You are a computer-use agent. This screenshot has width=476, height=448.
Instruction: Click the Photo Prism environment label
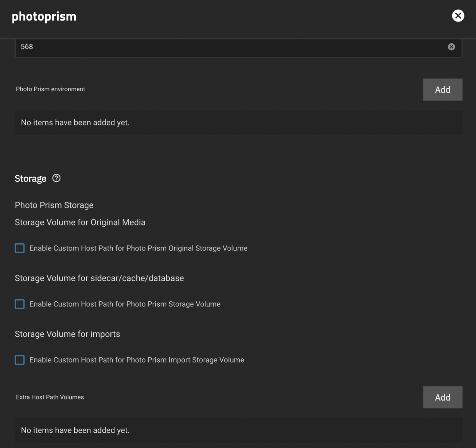pos(50,89)
